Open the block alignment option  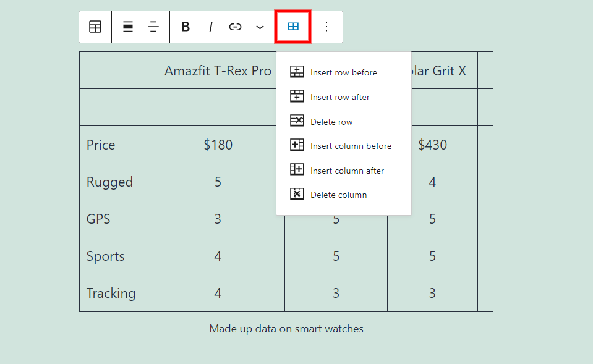coord(128,27)
